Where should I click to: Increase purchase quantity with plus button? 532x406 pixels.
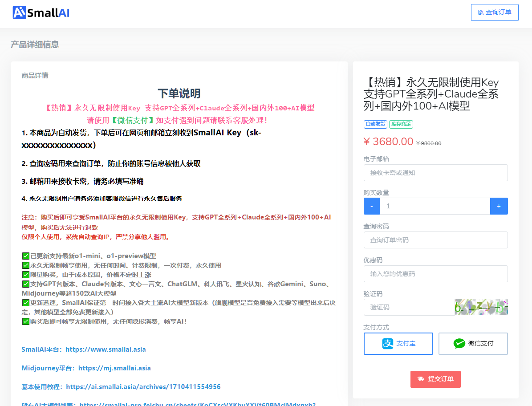pyautogui.click(x=499, y=206)
